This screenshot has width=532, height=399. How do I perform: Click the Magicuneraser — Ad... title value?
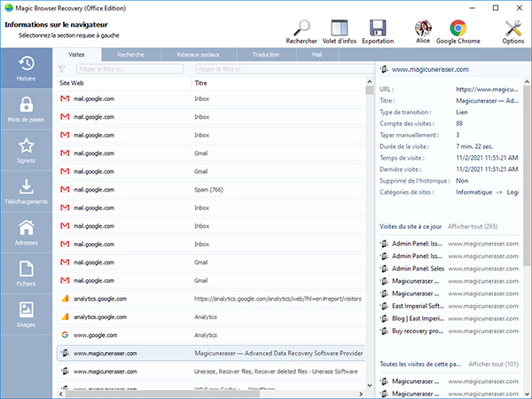pyautogui.click(x=487, y=100)
